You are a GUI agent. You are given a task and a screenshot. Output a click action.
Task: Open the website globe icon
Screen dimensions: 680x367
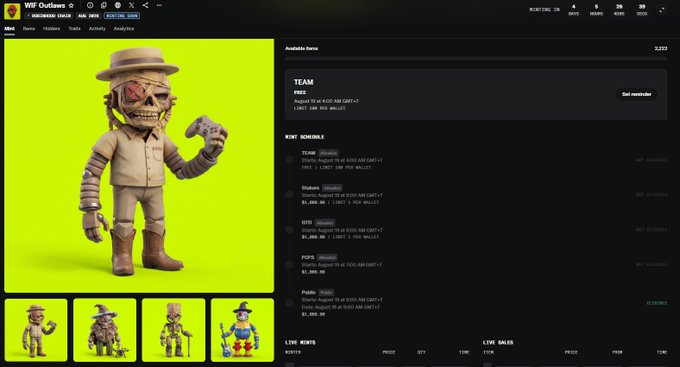point(118,5)
